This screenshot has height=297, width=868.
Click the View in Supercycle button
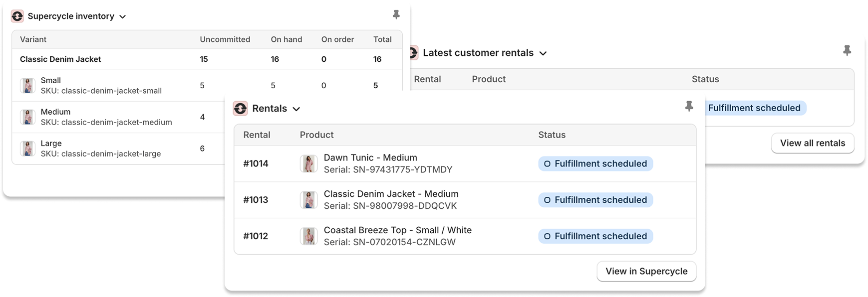(x=646, y=271)
